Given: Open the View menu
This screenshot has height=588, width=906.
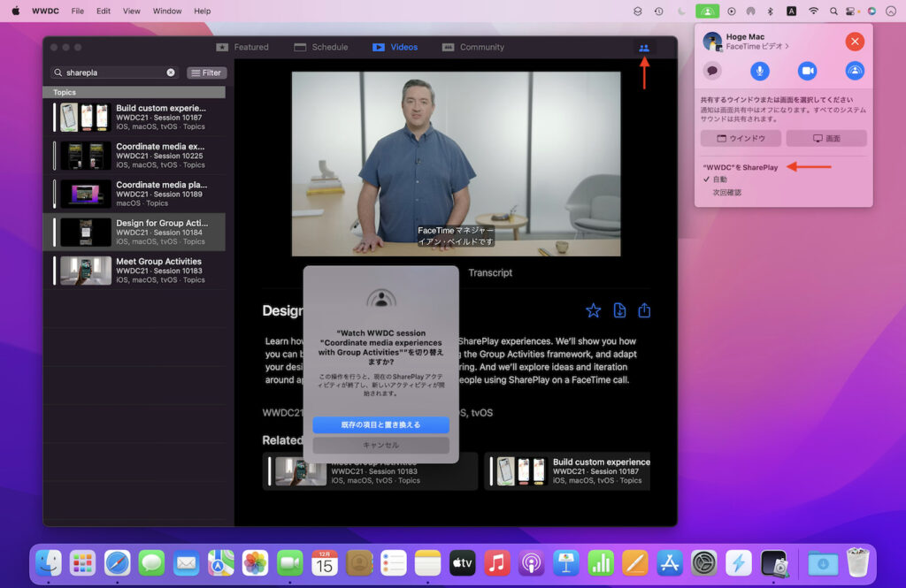Looking at the screenshot, I should click(131, 11).
